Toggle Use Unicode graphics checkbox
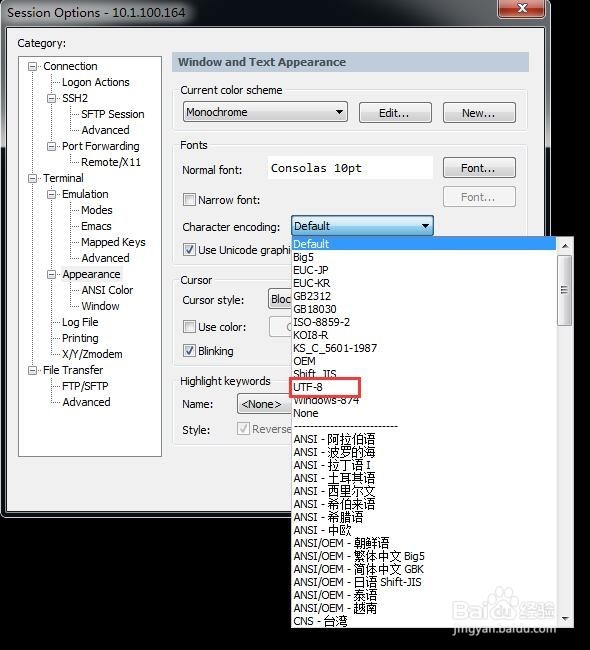Screen dimensions: 590x650 pos(189,250)
